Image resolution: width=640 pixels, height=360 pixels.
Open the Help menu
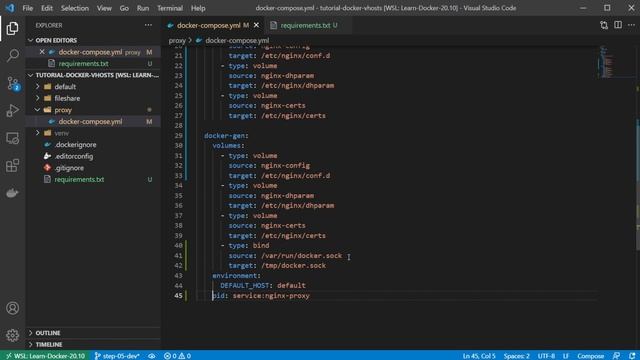coord(198,8)
